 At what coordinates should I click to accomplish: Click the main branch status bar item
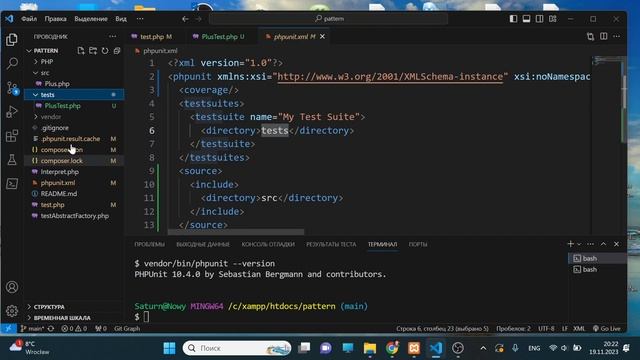(x=32, y=329)
